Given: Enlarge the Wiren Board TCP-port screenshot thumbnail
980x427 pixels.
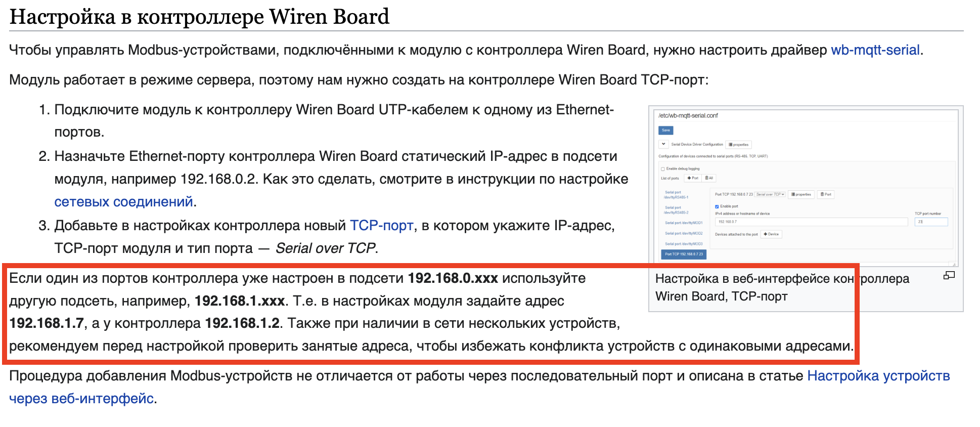Looking at the screenshot, I should click(x=949, y=275).
